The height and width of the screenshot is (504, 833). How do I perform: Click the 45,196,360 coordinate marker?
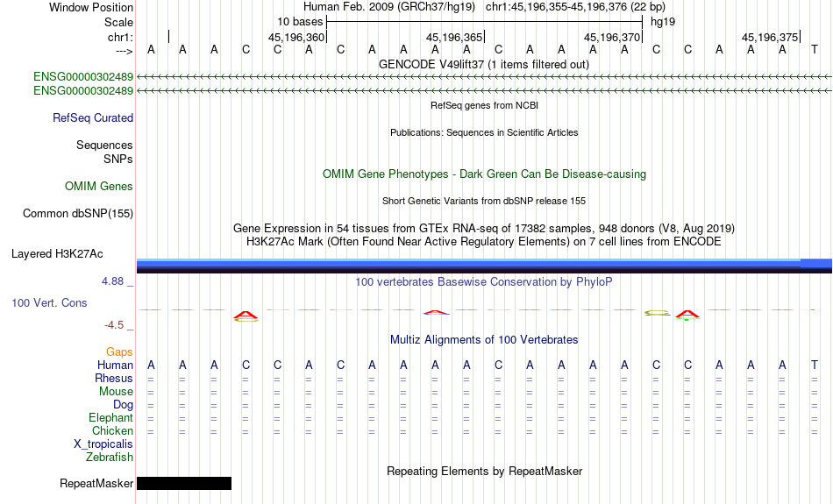(295, 37)
